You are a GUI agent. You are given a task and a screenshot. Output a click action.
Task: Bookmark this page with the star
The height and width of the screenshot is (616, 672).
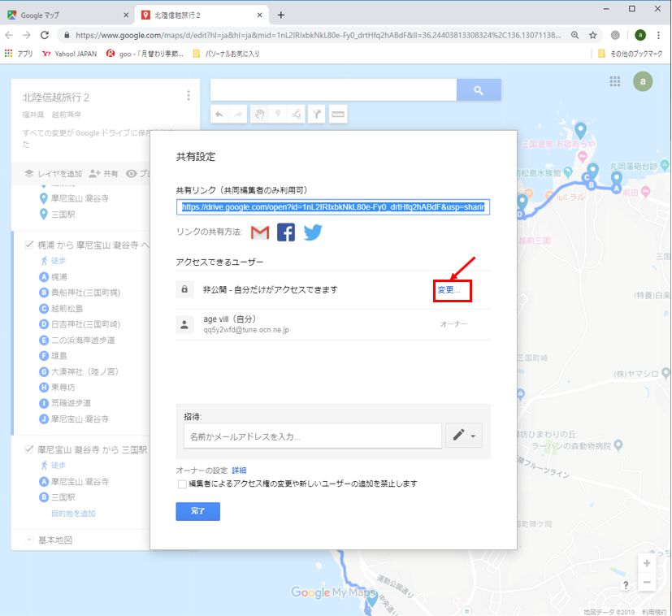[592, 35]
